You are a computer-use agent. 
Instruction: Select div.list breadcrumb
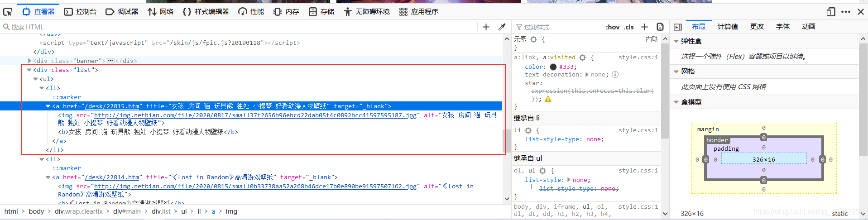point(161,211)
